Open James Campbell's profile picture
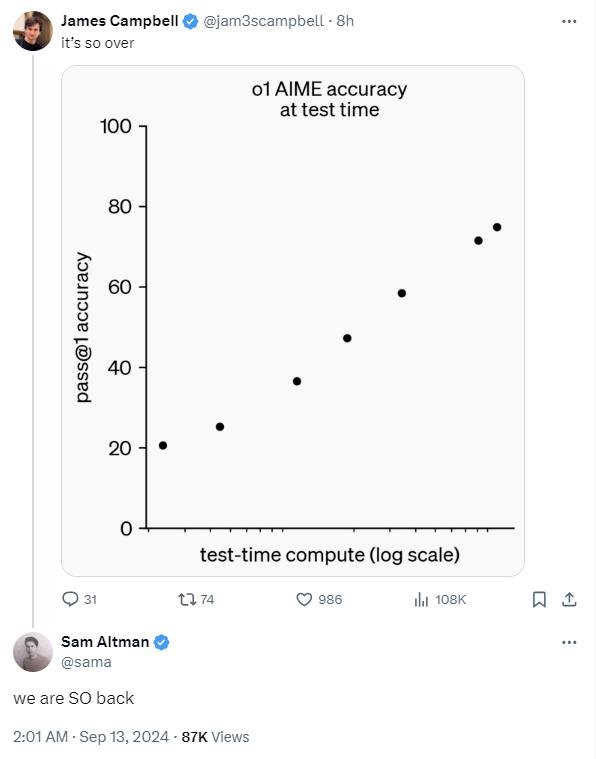This screenshot has height=759, width=596. tap(33, 31)
